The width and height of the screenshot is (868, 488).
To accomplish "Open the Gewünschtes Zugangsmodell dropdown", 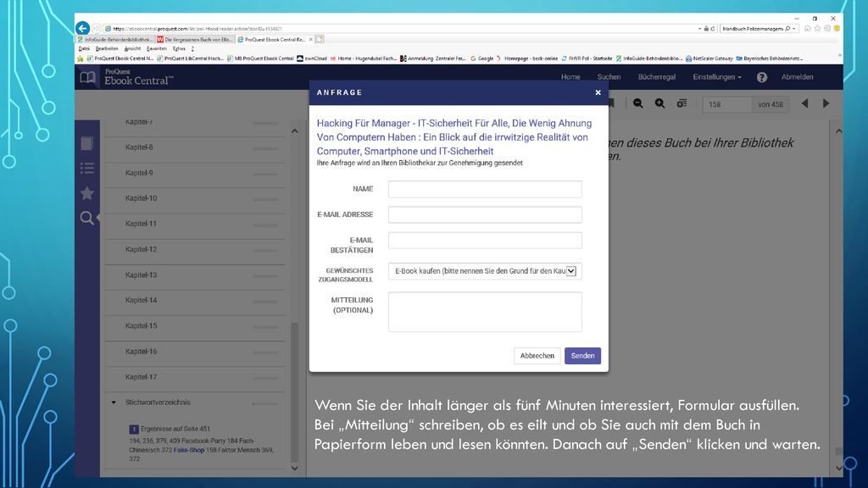I will [x=485, y=271].
